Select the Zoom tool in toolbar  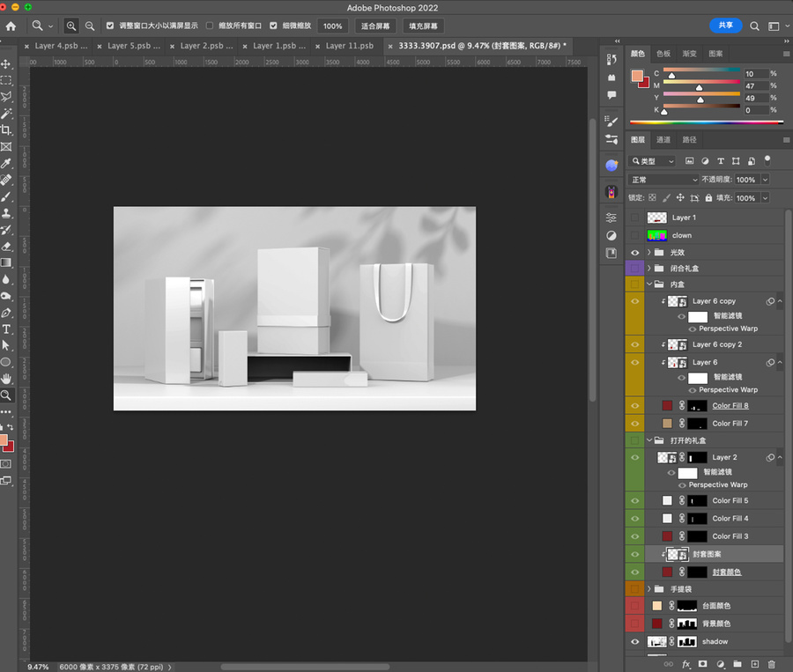6,395
